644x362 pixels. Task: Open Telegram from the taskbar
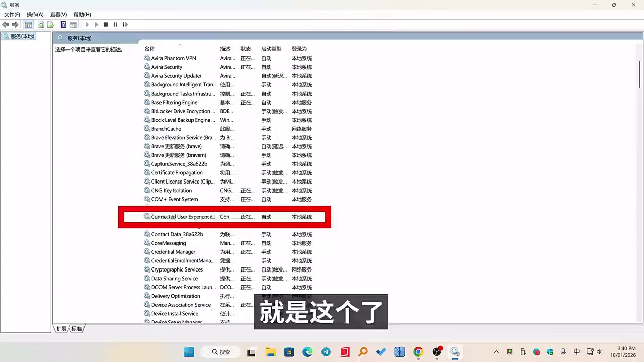point(326,352)
